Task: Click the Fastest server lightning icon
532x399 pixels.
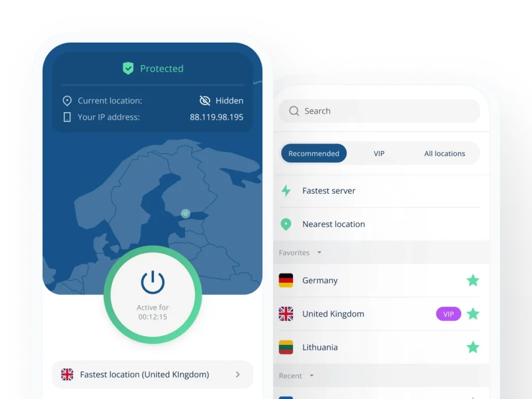Action: point(286,191)
